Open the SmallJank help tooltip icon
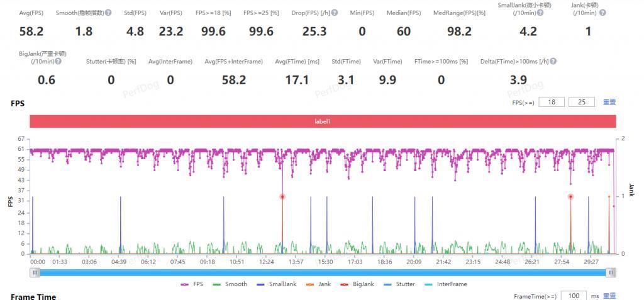 541,13
